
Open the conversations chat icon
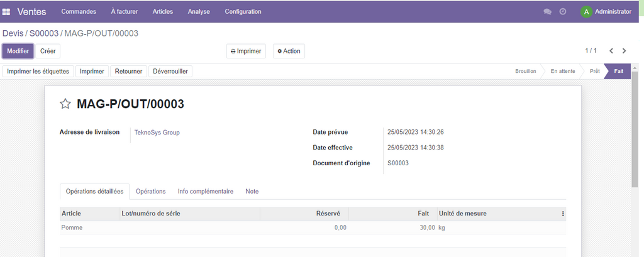(547, 11)
